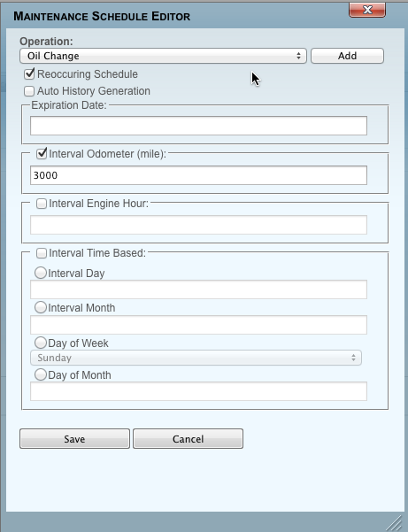Choose the Day of Week radio option
Screen dimensions: 408x532
tap(41, 343)
